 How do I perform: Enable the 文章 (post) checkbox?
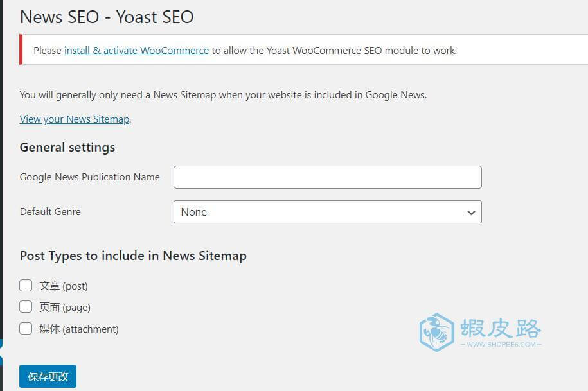[26, 285]
